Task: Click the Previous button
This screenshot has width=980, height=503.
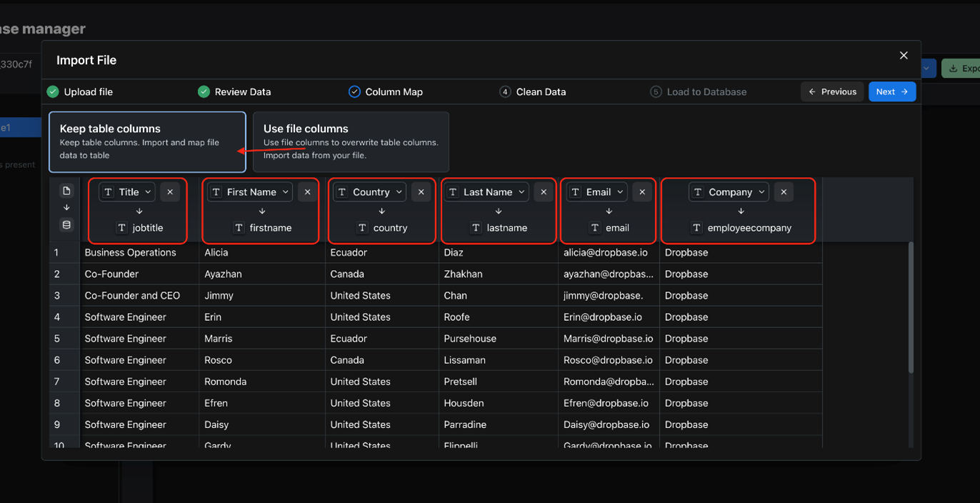Action: click(x=832, y=91)
